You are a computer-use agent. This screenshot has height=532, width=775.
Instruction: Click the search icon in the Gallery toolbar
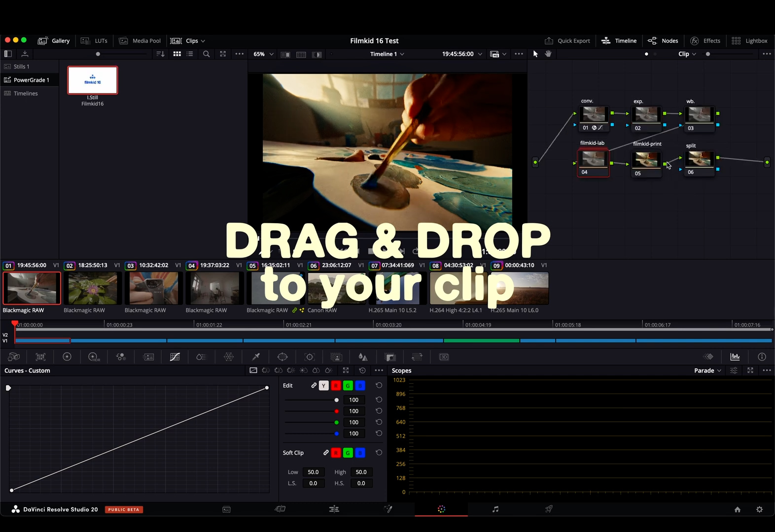pos(207,54)
